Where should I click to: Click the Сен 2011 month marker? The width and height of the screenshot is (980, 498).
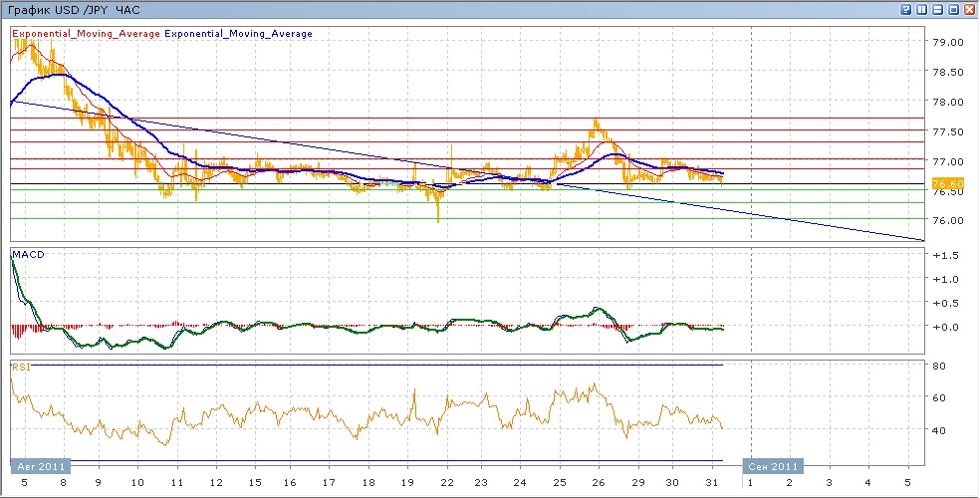tap(772, 465)
